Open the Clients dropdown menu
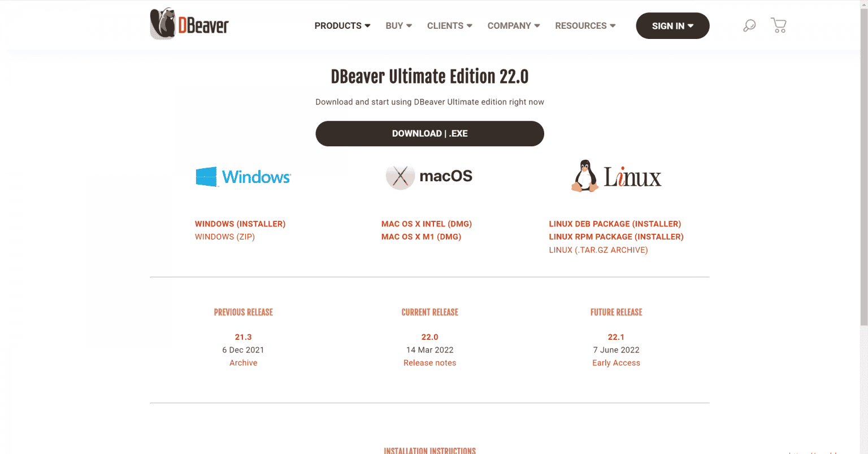The height and width of the screenshot is (454, 868). 449,26
